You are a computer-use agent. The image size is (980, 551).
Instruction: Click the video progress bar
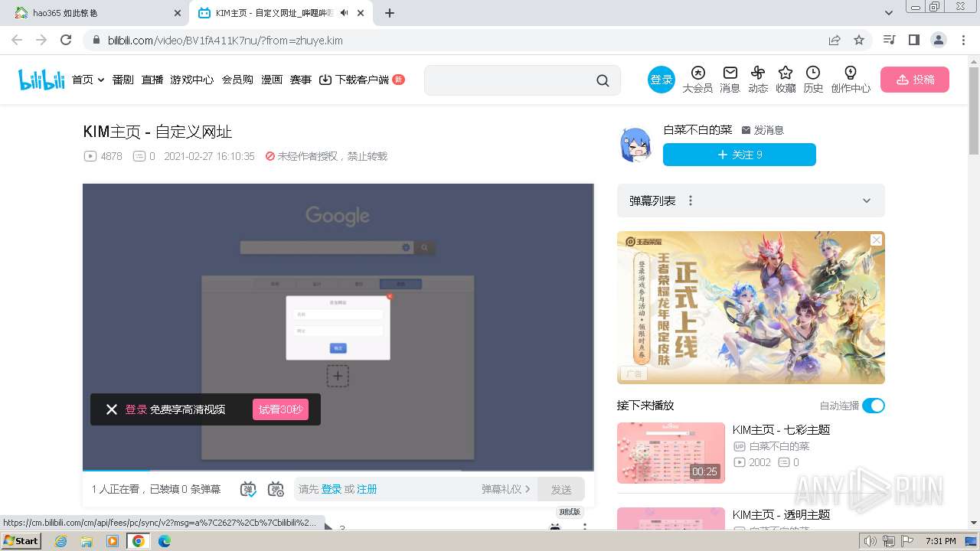[x=338, y=470]
